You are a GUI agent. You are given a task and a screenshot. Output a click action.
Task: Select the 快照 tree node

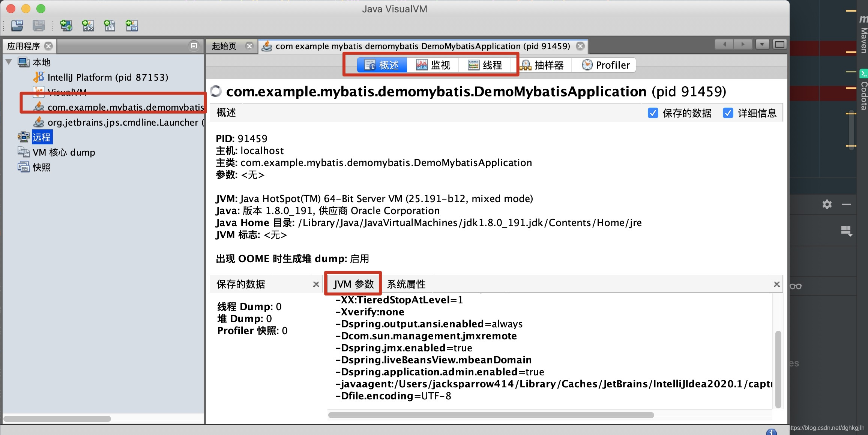42,167
